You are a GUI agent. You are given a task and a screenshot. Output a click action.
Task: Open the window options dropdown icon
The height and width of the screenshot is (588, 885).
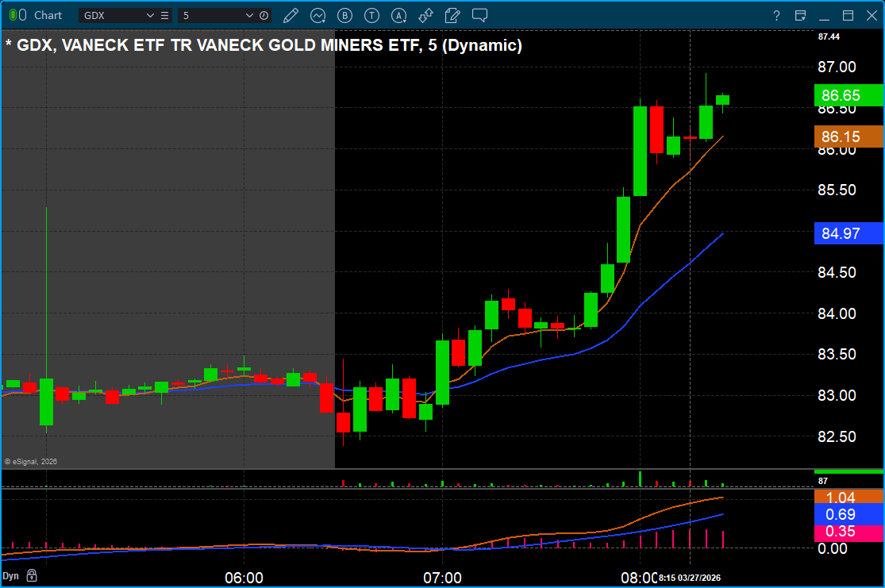coord(800,16)
